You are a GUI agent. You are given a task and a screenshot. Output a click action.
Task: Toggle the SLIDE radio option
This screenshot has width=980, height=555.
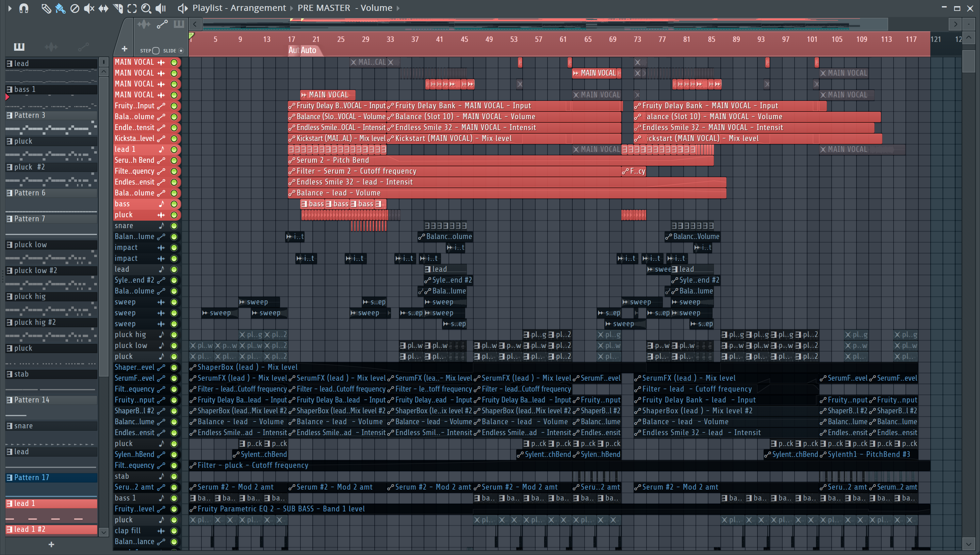(x=181, y=51)
